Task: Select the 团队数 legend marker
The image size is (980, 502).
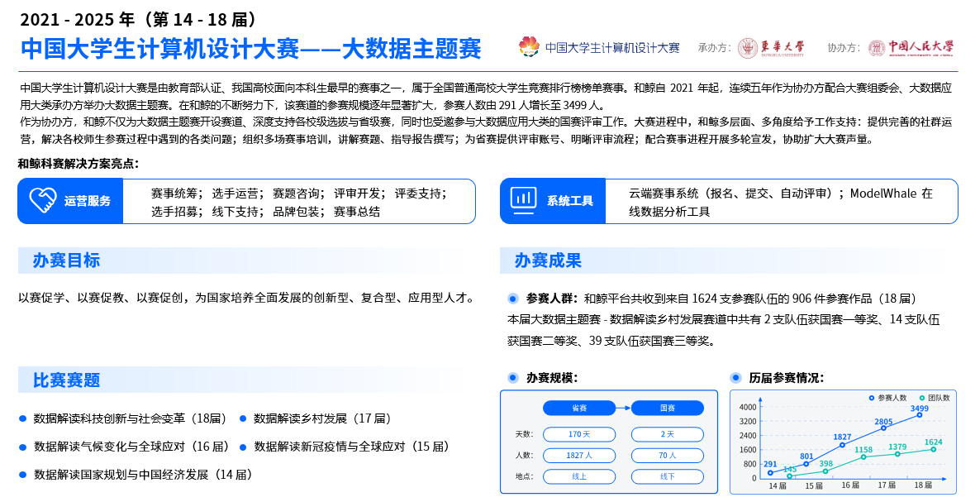Action: (x=921, y=398)
